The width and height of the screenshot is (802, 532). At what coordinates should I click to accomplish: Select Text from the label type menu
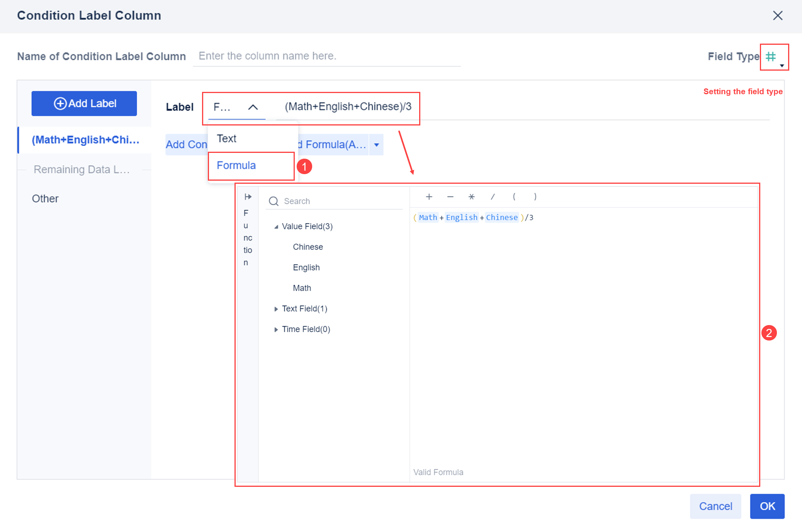pyautogui.click(x=226, y=138)
